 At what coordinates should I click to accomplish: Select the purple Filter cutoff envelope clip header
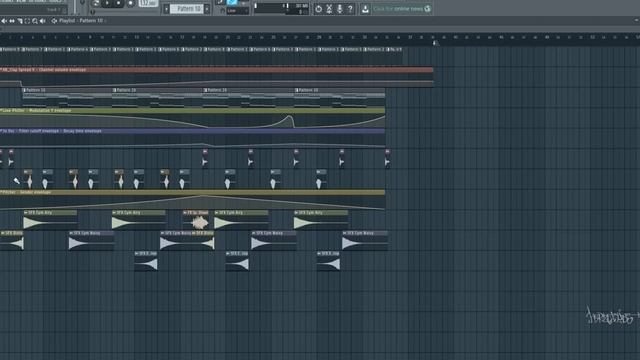192,131
